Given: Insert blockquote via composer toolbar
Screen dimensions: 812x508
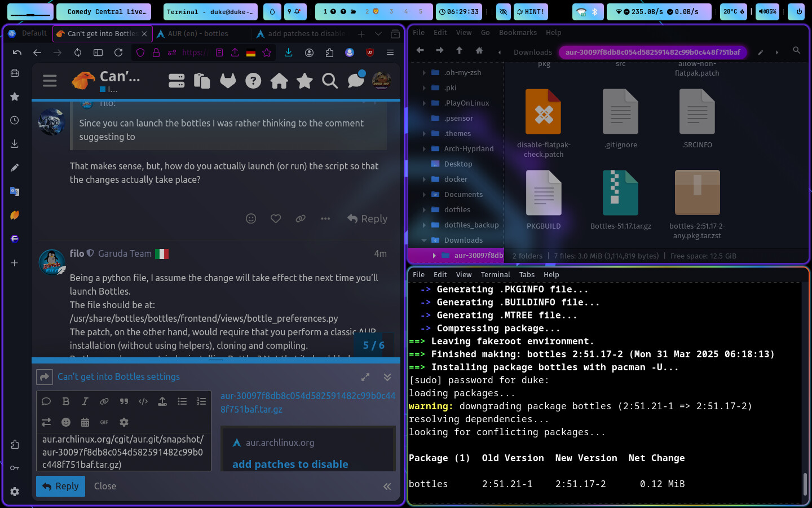Looking at the screenshot, I should pyautogui.click(x=123, y=401).
